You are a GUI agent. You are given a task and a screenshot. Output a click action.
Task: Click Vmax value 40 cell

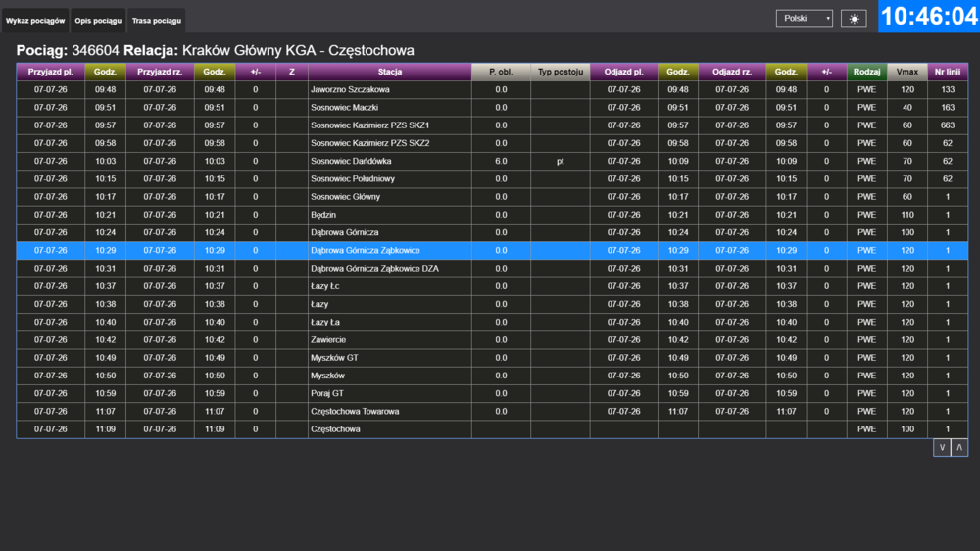[907, 108]
